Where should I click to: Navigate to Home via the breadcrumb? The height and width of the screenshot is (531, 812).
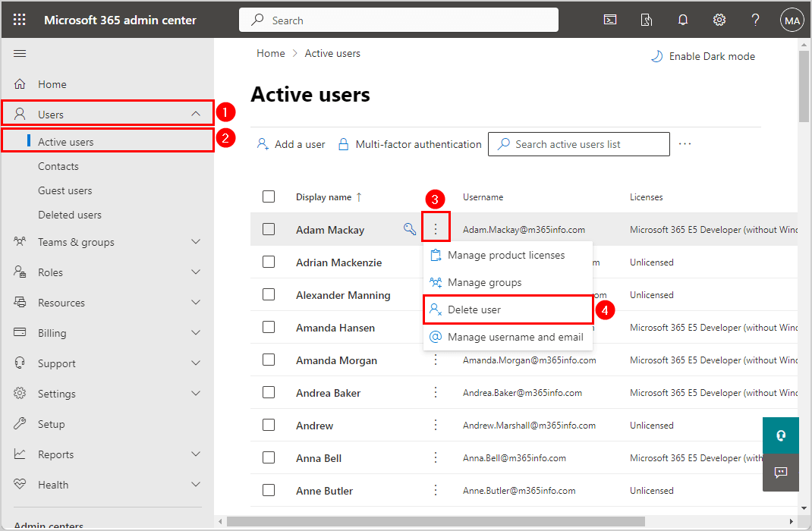coord(270,53)
